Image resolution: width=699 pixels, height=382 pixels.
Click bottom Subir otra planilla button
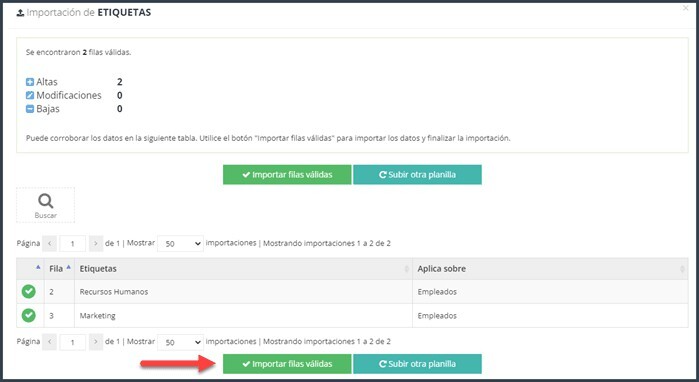(x=417, y=364)
